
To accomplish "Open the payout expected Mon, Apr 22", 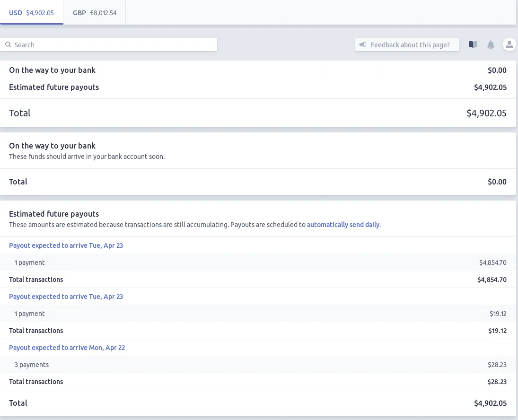I will pos(67,348).
